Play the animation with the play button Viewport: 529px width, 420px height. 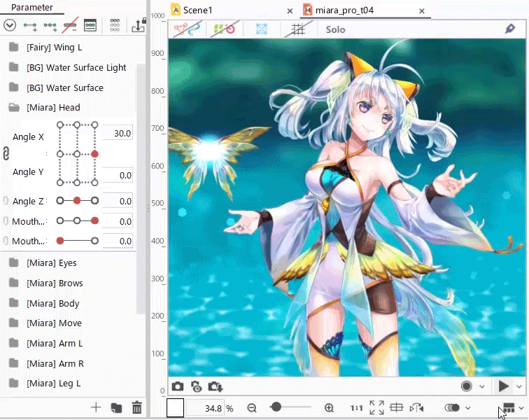[504, 386]
